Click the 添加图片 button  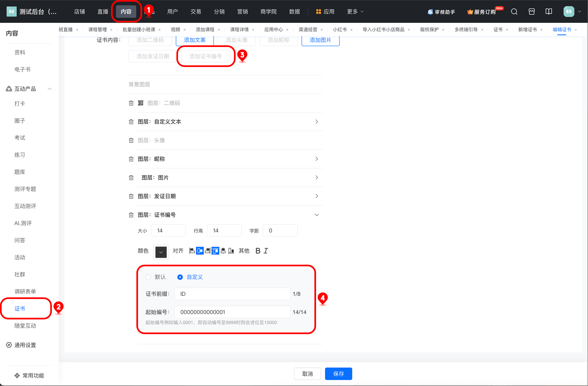pyautogui.click(x=320, y=40)
